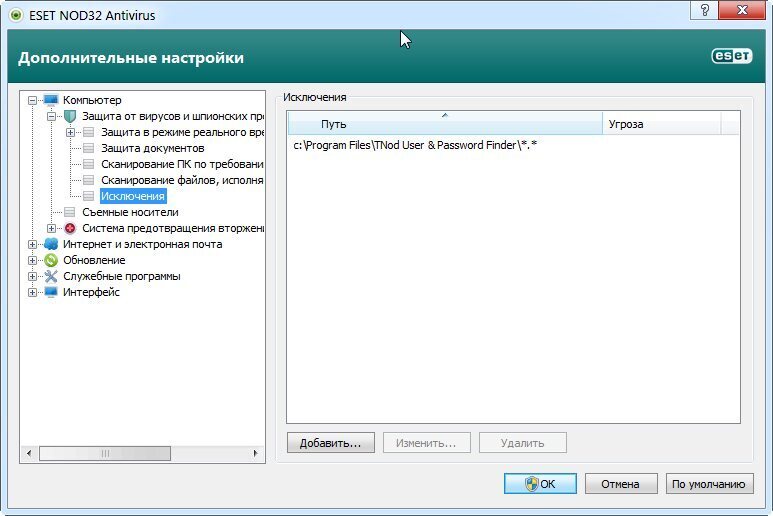Click the Интернет и электронная почта icon
This screenshot has height=516, width=773.
tap(51, 244)
